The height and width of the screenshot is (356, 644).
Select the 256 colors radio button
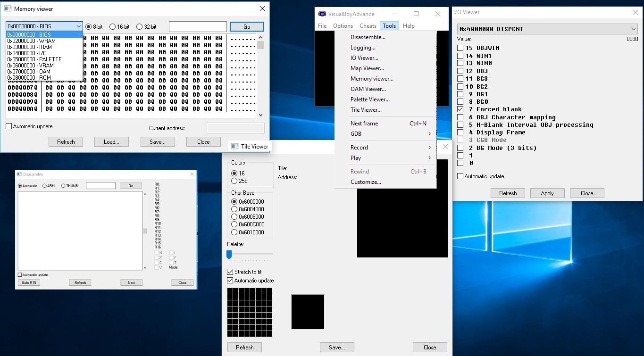[234, 181]
